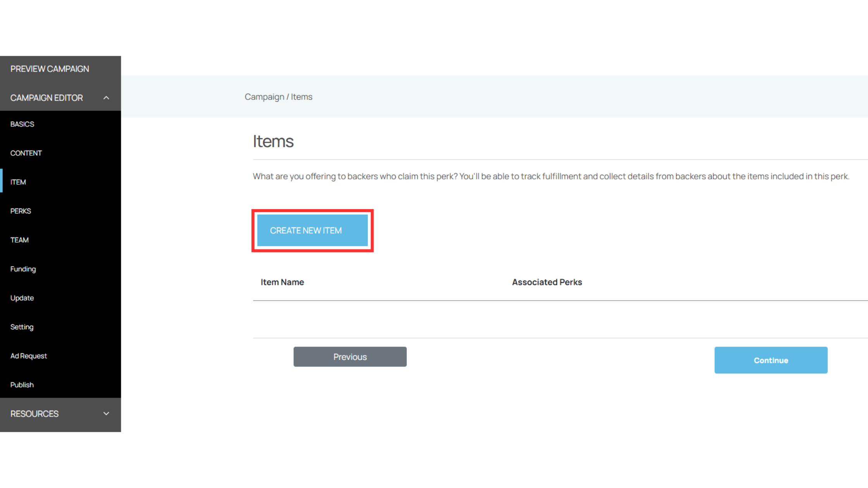Click the Campaign Editor header label

[x=46, y=98]
